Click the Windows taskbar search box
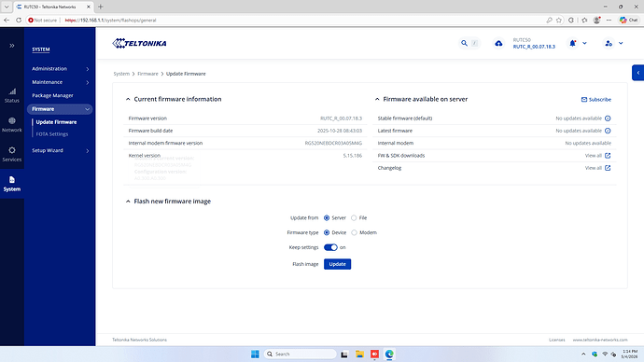644x362 pixels. pos(300,354)
